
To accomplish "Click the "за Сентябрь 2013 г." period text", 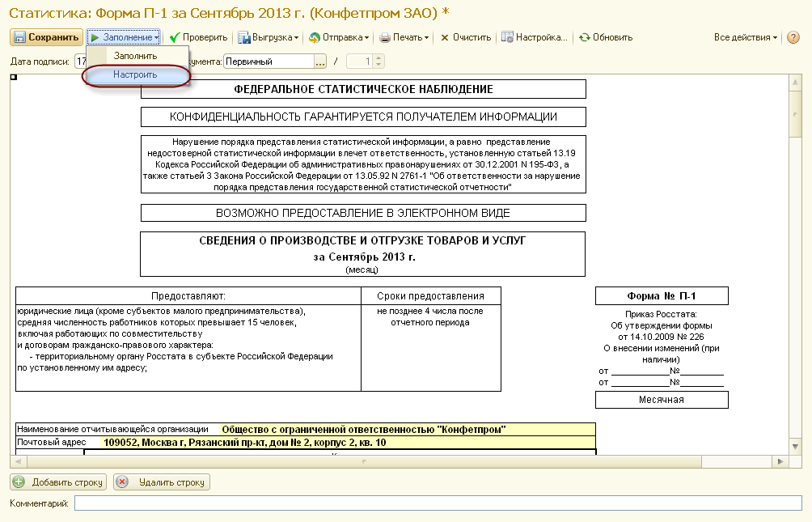I will coord(365,257).
